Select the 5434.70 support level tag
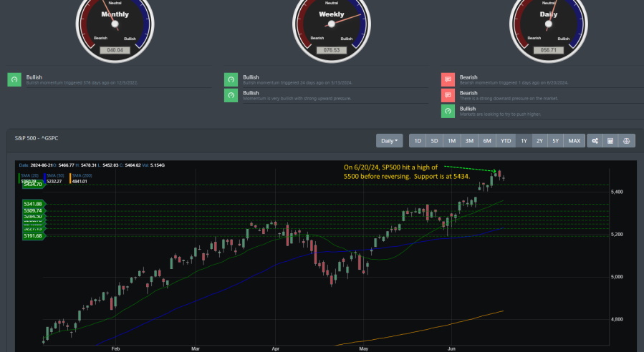The image size is (644, 352). click(33, 185)
